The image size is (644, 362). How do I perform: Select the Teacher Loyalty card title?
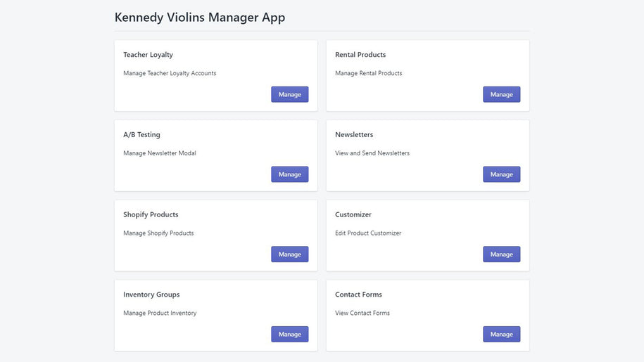coord(148,55)
